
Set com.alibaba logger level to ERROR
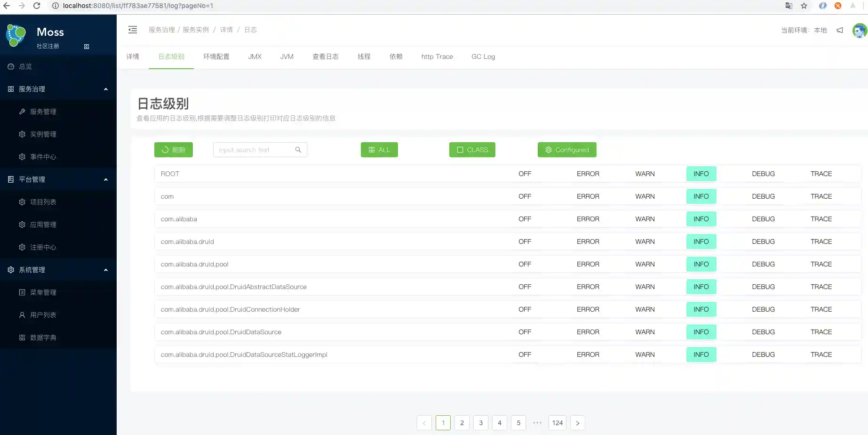point(588,219)
